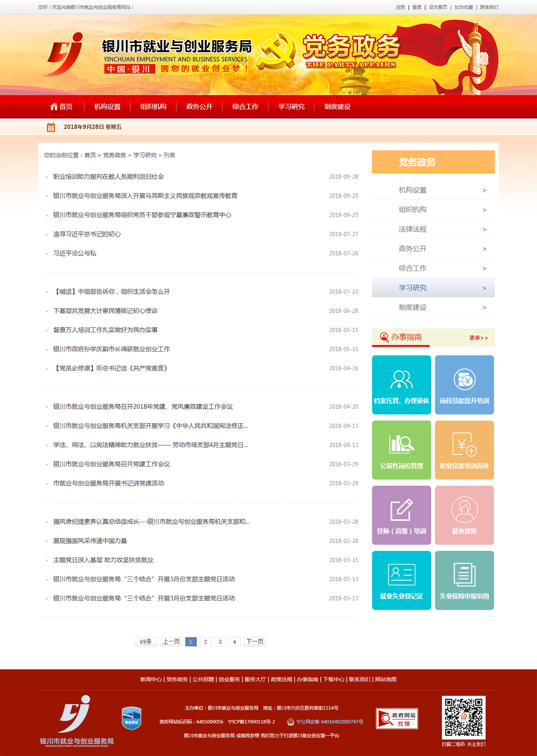This screenshot has height=756, width=537.
Task: Click the 就业失业登记证 tile
Action: point(401,580)
